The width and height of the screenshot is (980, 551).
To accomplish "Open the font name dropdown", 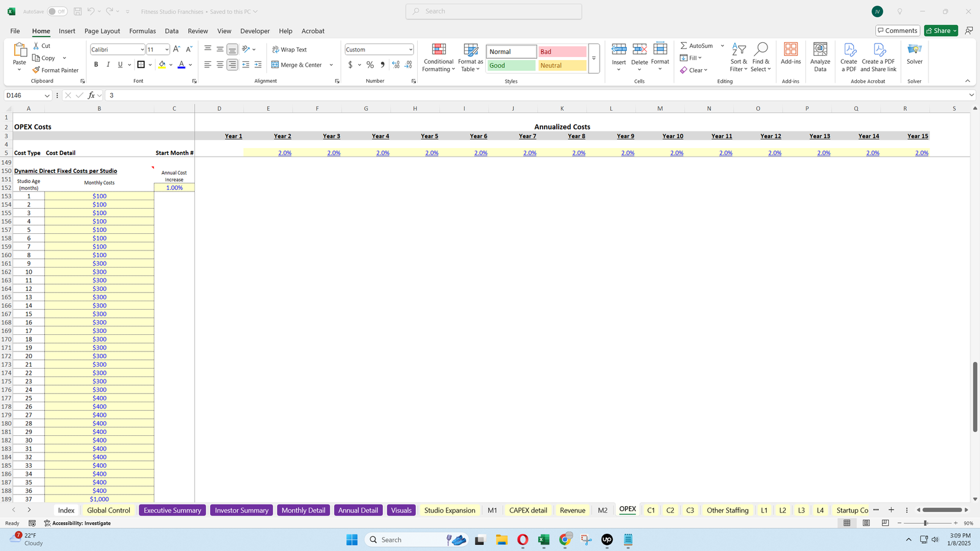I will 141,49.
